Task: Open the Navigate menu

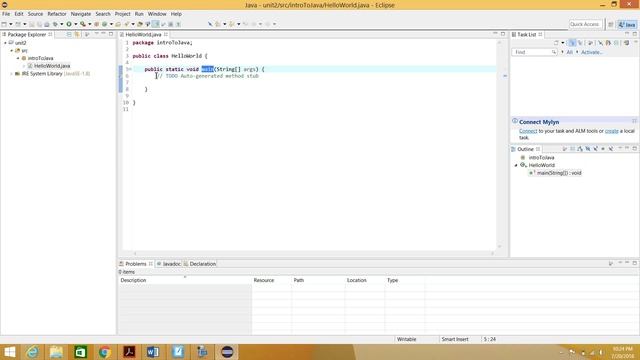Action: tap(81, 14)
